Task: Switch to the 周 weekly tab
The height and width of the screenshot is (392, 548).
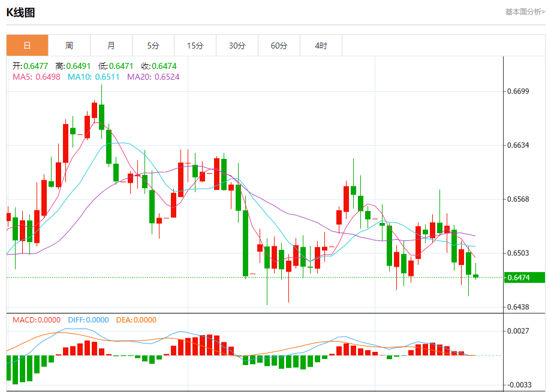Action: point(69,46)
